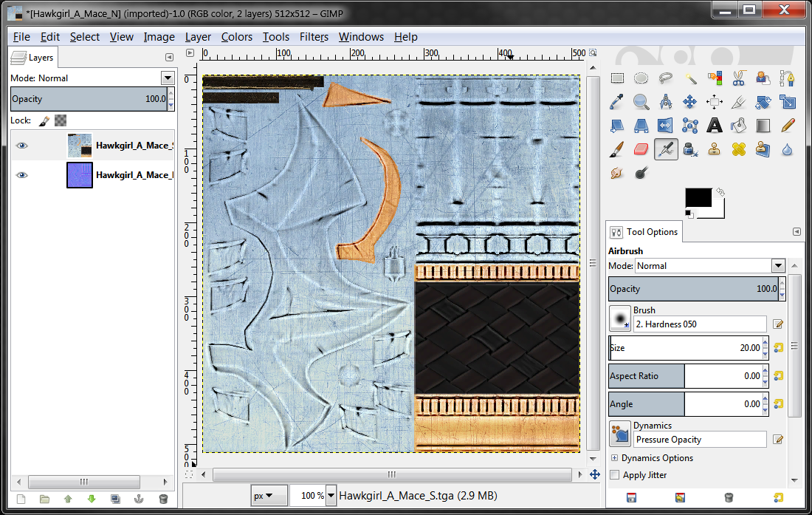The width and height of the screenshot is (812, 515).
Task: Open the zoom percentage dropdown in status bar
Action: pos(331,496)
